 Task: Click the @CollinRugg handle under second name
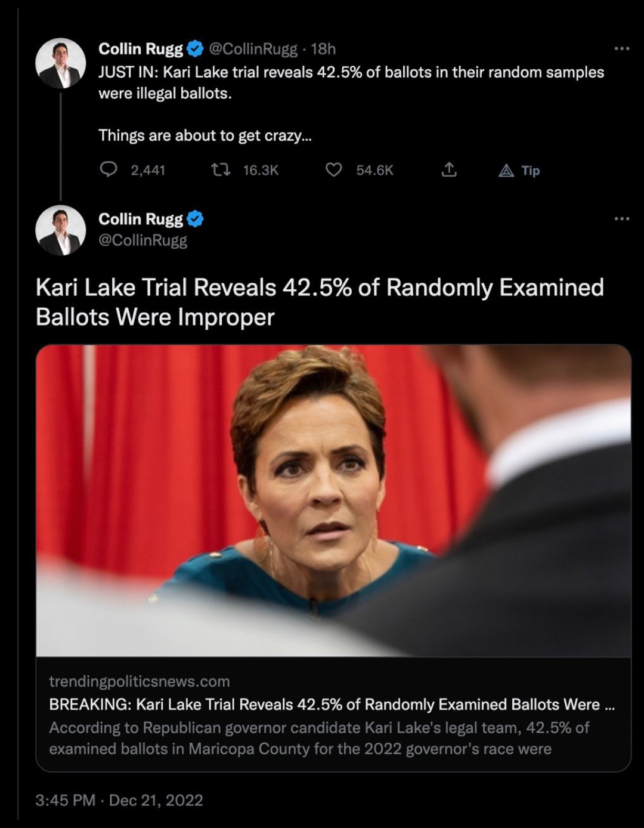click(x=143, y=240)
